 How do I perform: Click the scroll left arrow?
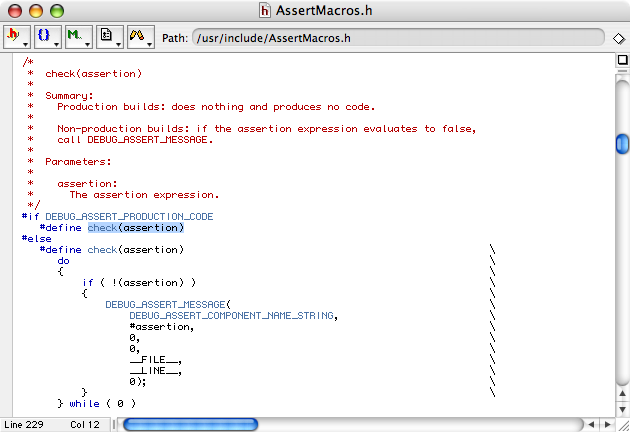[591, 424]
